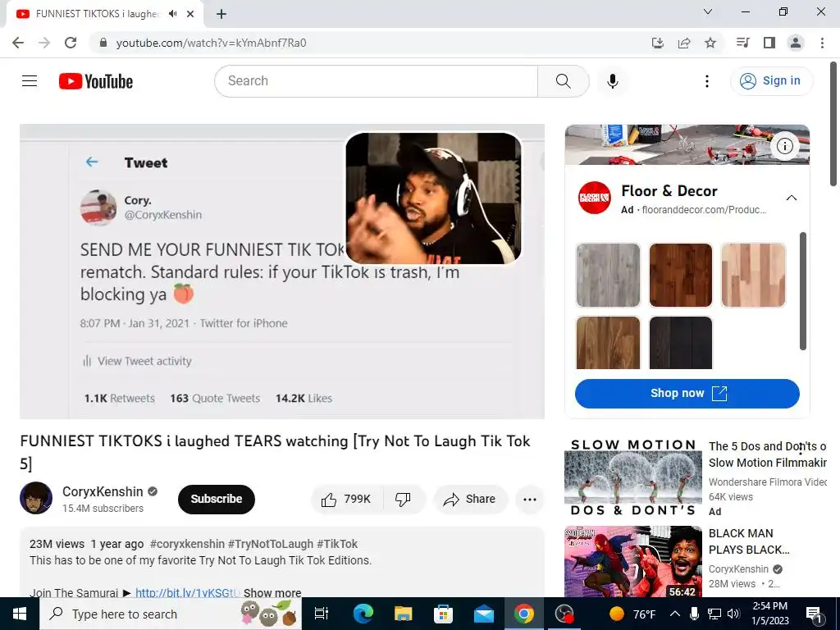
Task: Open File Explorer from taskbar
Action: pyautogui.click(x=403, y=614)
